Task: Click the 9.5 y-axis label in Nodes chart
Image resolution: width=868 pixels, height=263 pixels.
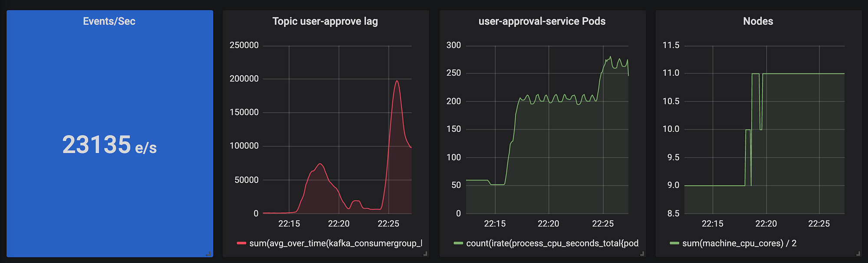Action: (673, 157)
